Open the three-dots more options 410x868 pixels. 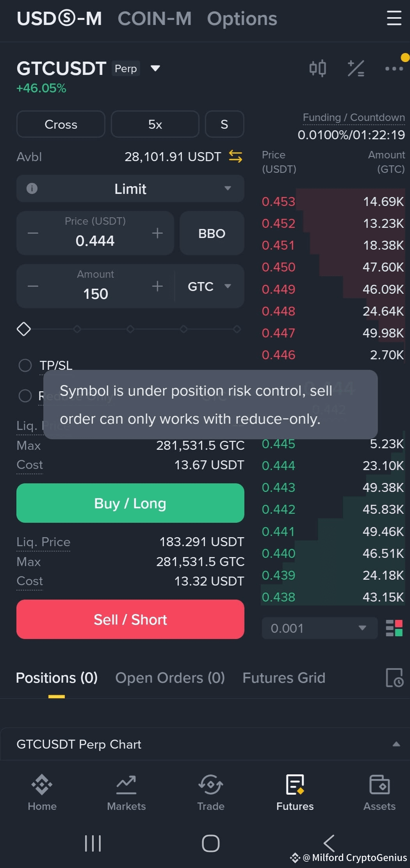[x=394, y=69]
